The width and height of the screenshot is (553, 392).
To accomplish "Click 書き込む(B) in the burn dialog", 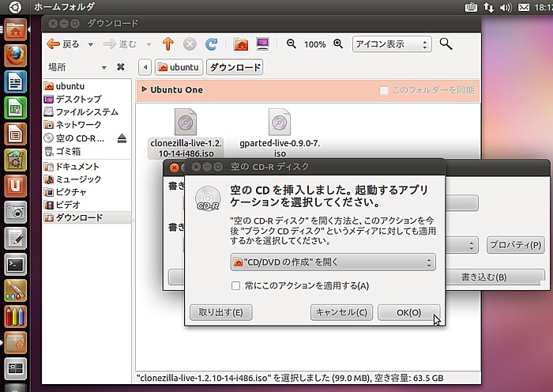I will 495,277.
